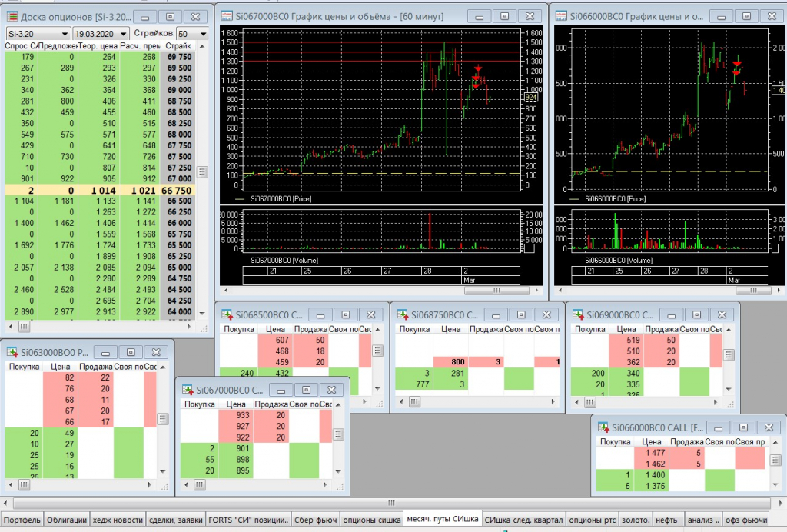787x532 pixels.
Task: Switch to the опционы ртс tab
Action: tap(593, 520)
